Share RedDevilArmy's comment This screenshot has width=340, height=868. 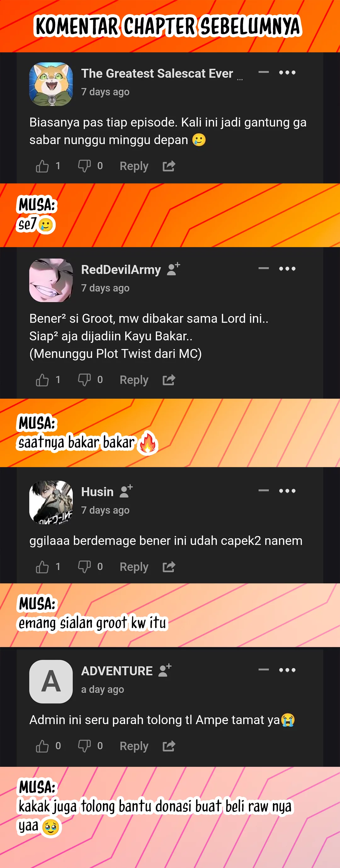[169, 380]
